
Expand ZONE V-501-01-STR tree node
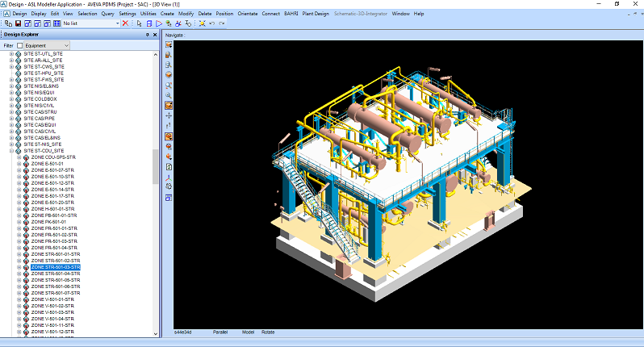click(19, 299)
